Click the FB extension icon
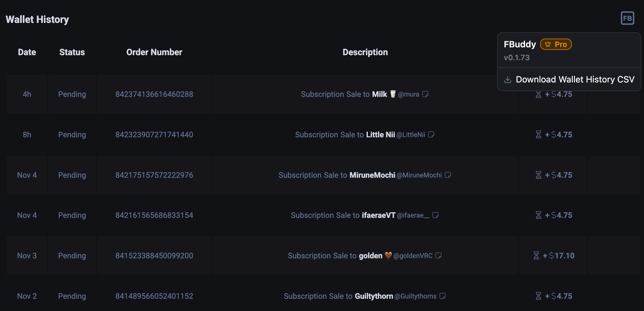This screenshot has width=644, height=311. click(x=627, y=18)
